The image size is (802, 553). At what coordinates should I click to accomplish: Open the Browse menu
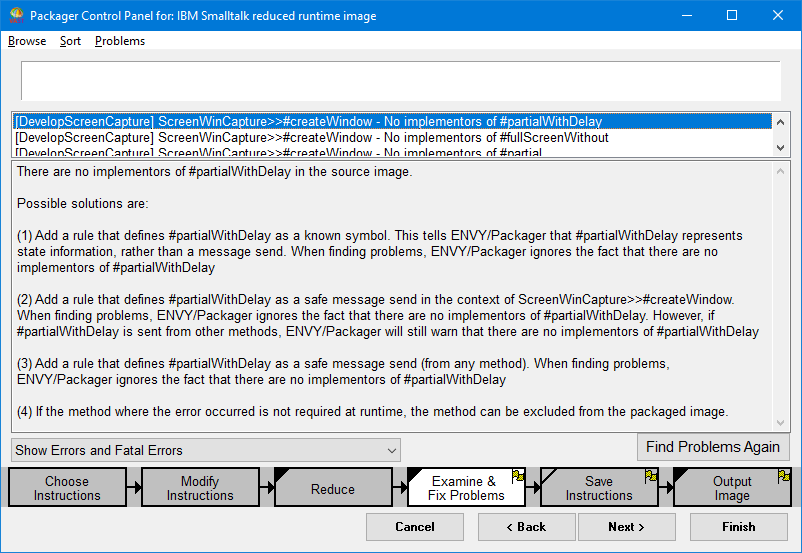[27, 41]
